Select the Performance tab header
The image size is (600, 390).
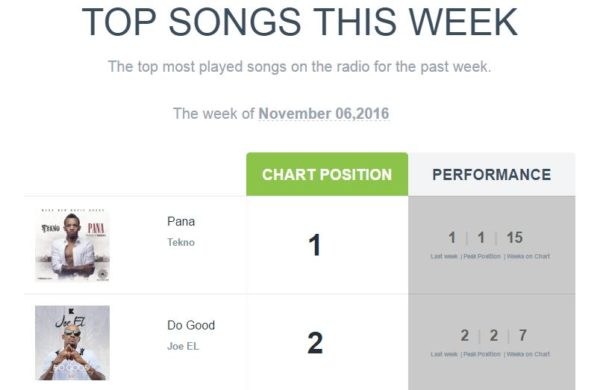tap(492, 174)
